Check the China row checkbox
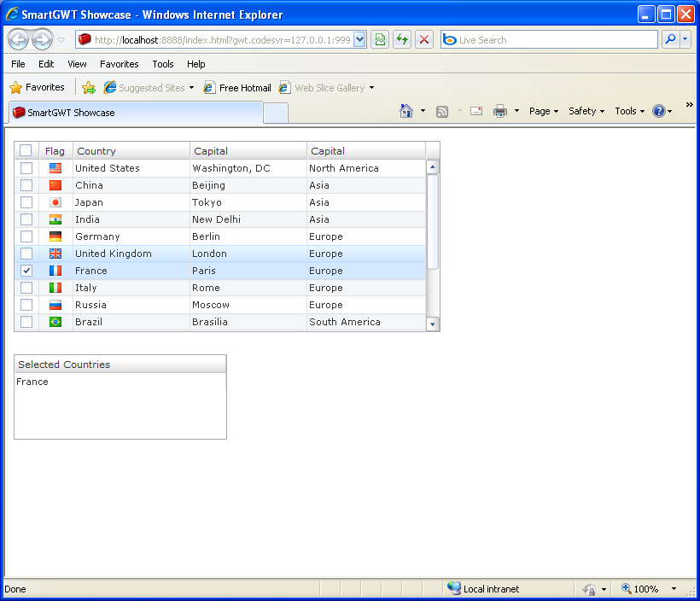This screenshot has width=700, height=601. click(x=26, y=185)
